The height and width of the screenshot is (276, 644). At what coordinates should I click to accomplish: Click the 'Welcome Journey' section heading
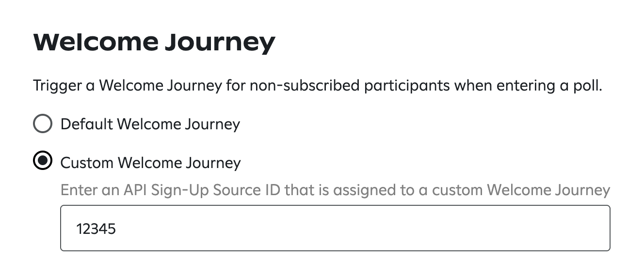154,43
